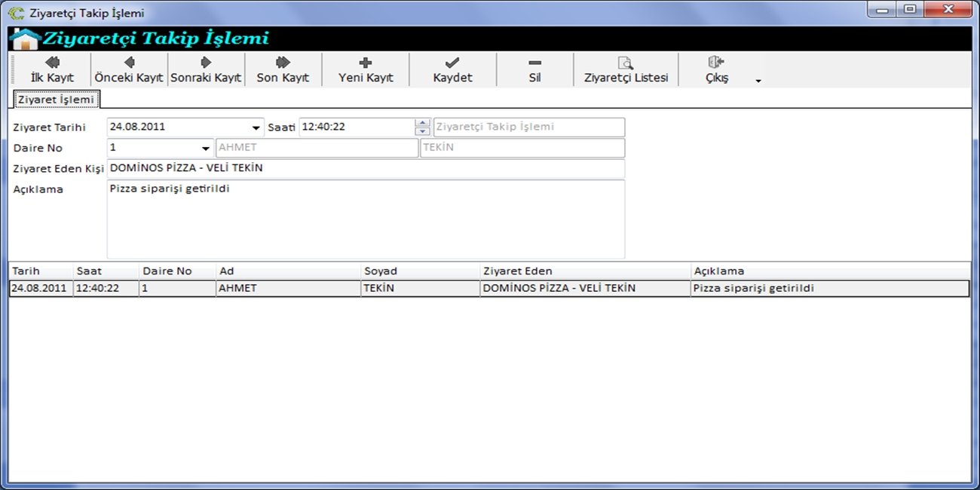Click into the Ziyaret Eden Kişi field

tap(366, 169)
